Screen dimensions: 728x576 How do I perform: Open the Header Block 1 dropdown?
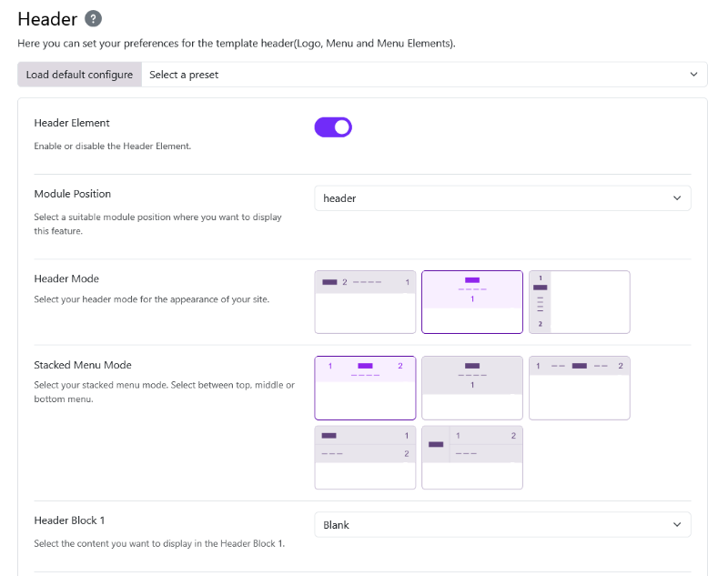click(502, 525)
